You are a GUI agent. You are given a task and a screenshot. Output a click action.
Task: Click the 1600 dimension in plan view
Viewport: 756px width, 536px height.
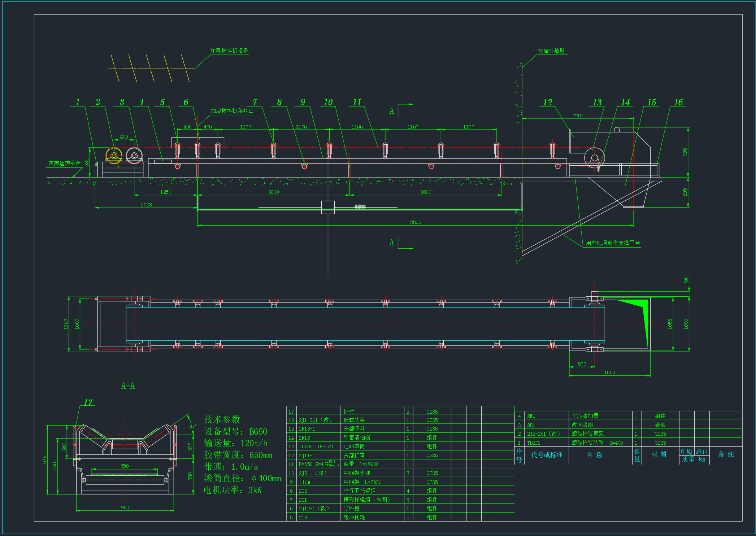click(x=609, y=372)
